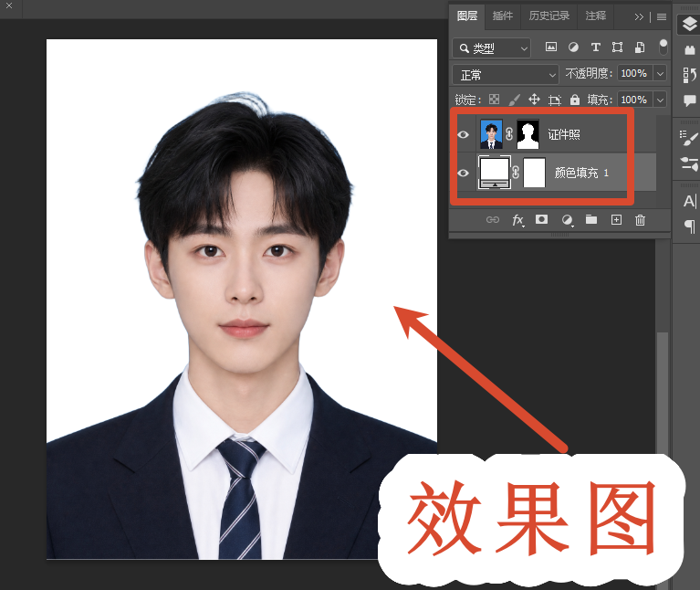Switch to the 注释 tab

596,16
